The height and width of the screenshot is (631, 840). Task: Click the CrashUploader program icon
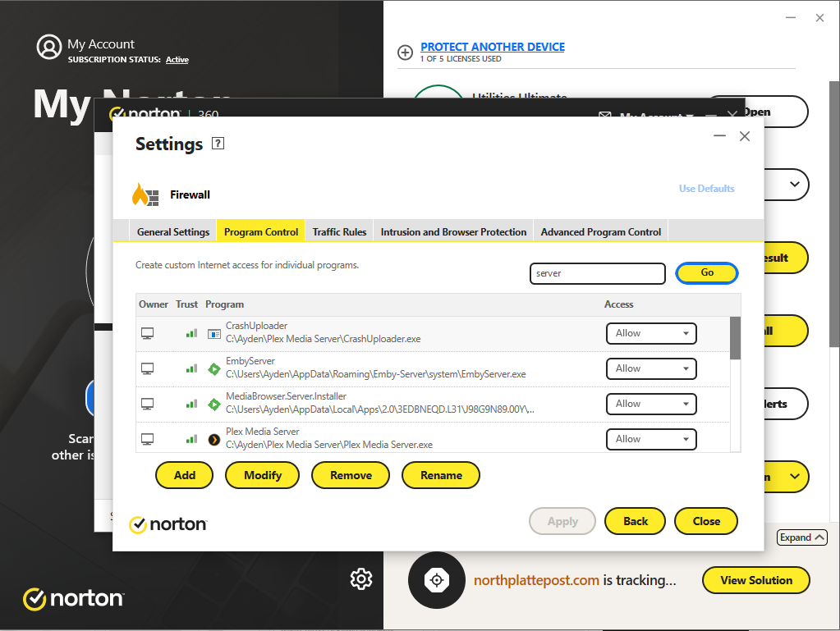click(214, 334)
